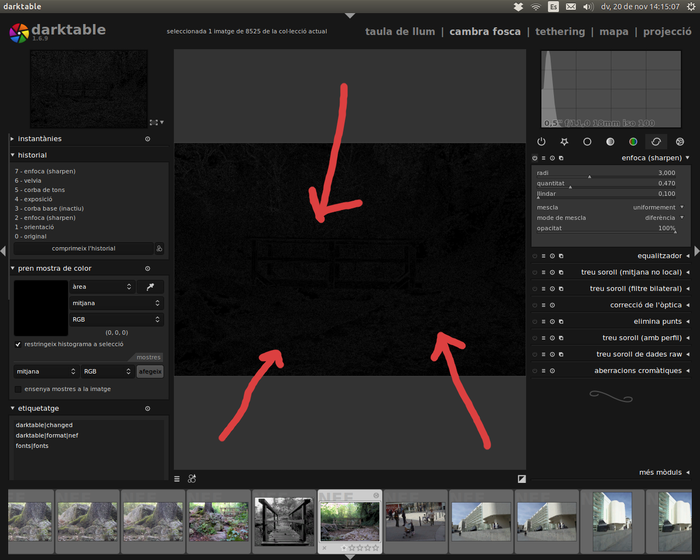Viewport: 700px width, 560px height.
Task: Reset etiquetatge panel icon
Action: click(147, 409)
